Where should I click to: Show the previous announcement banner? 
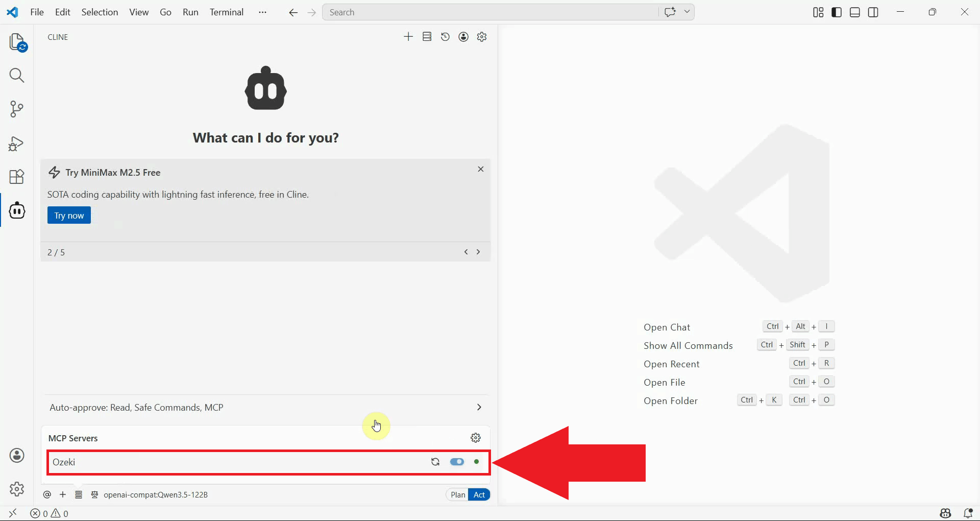[466, 252]
